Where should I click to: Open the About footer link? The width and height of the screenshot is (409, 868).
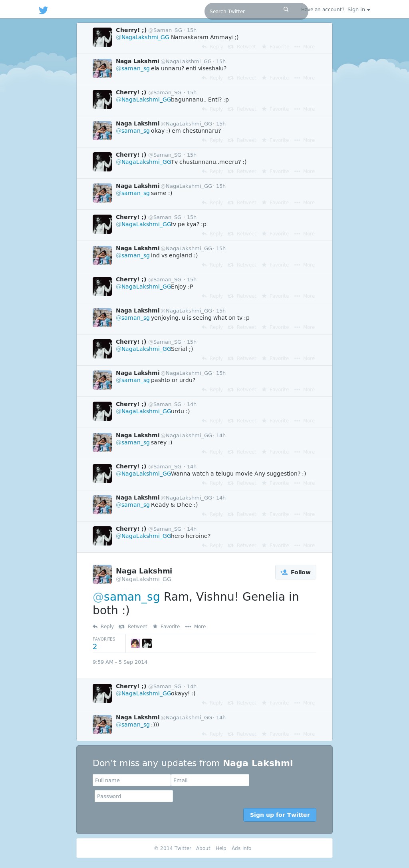coord(203,848)
